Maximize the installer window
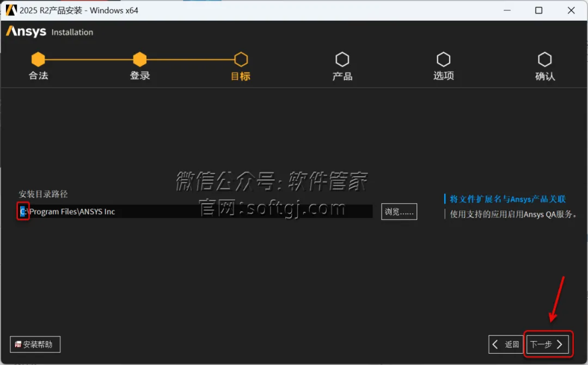The width and height of the screenshot is (588, 365). click(x=538, y=10)
